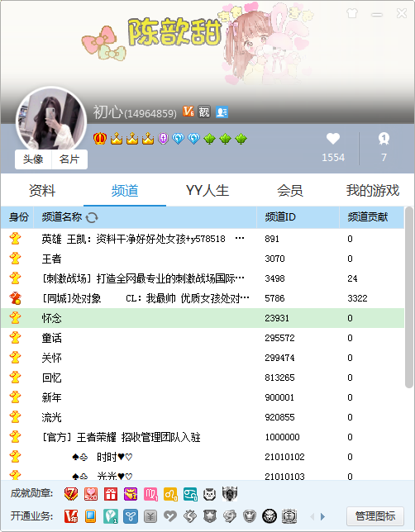Click the gray yen currency service icon
Screen dimensions: 415x532
[x=150, y=516]
